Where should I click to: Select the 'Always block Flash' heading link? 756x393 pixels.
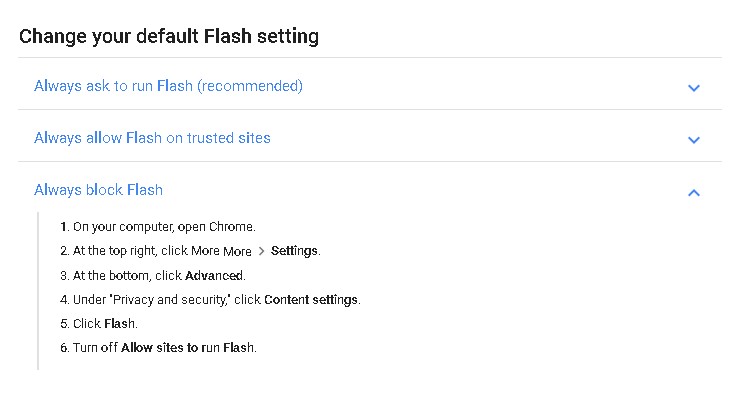98,190
